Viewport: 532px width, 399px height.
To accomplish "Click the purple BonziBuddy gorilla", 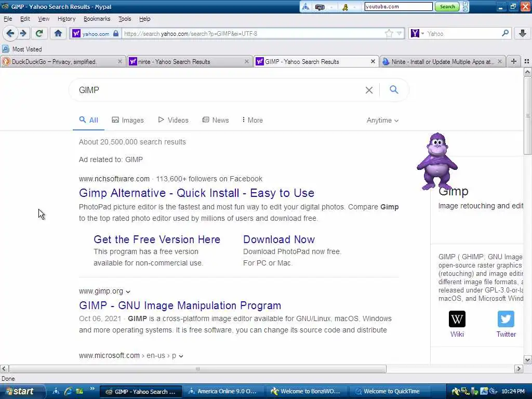I will pos(437,161).
